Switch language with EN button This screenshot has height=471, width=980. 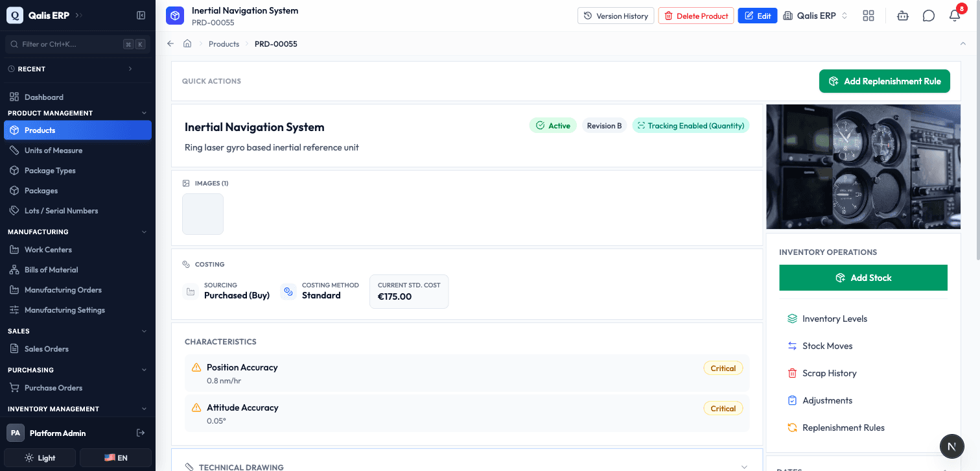click(x=115, y=457)
